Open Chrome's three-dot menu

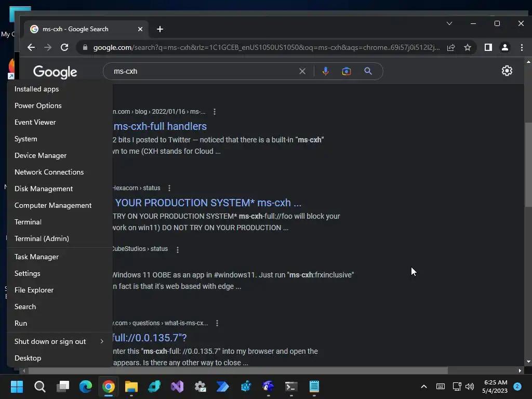[x=522, y=47]
